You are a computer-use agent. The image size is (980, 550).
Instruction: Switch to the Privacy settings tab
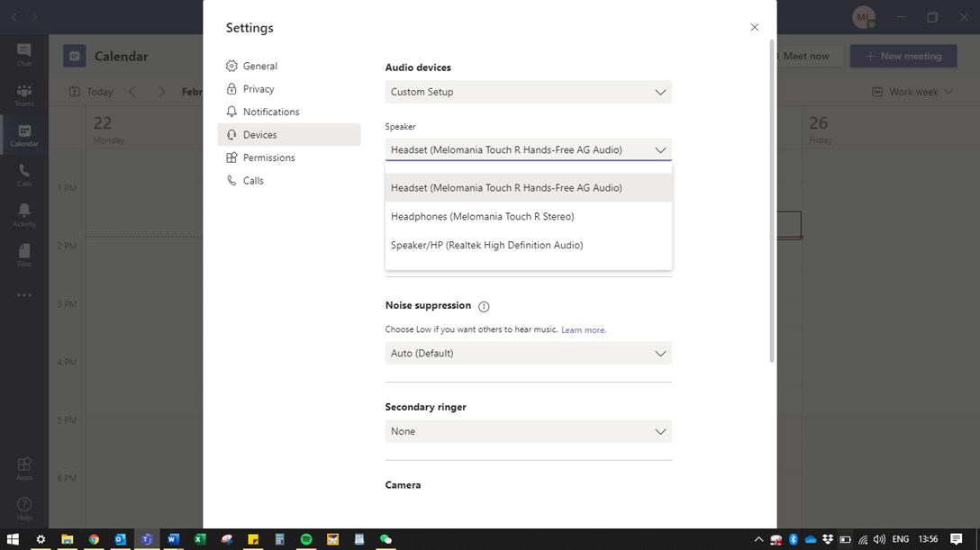click(259, 89)
